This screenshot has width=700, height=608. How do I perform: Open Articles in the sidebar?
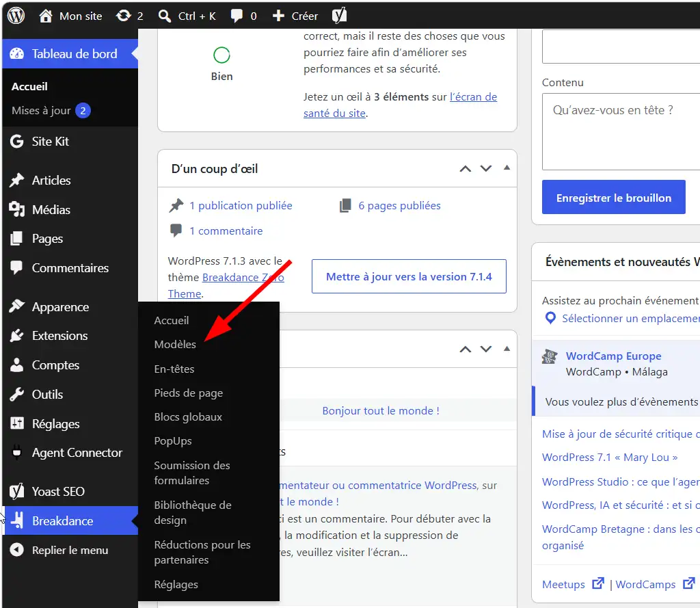(x=70, y=181)
